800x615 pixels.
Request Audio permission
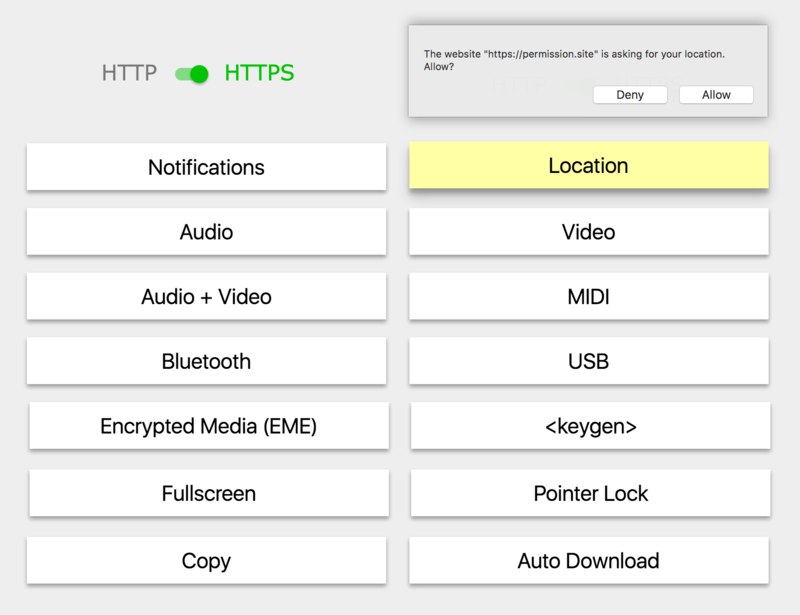point(207,232)
